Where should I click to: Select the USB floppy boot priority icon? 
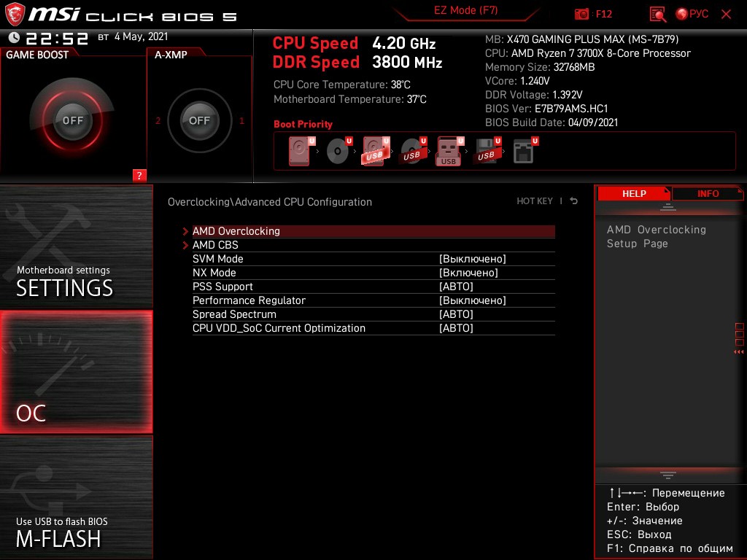(x=487, y=151)
